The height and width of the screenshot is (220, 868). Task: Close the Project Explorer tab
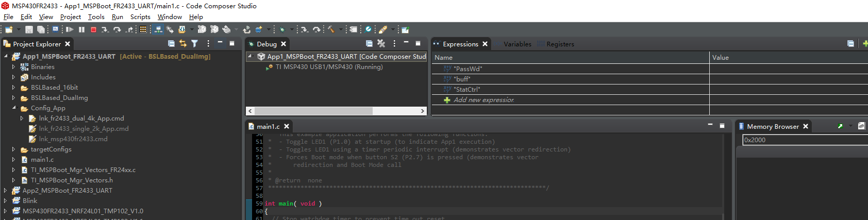coord(68,44)
